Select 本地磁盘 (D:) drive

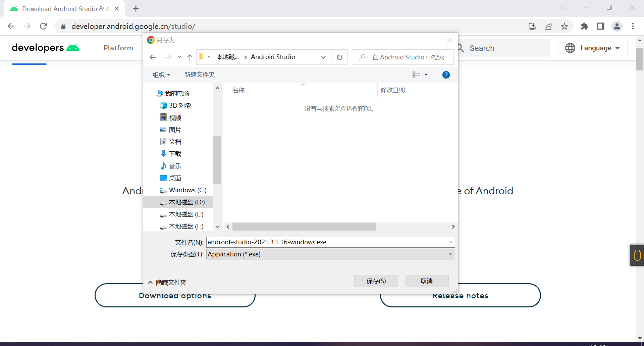[x=178, y=202]
